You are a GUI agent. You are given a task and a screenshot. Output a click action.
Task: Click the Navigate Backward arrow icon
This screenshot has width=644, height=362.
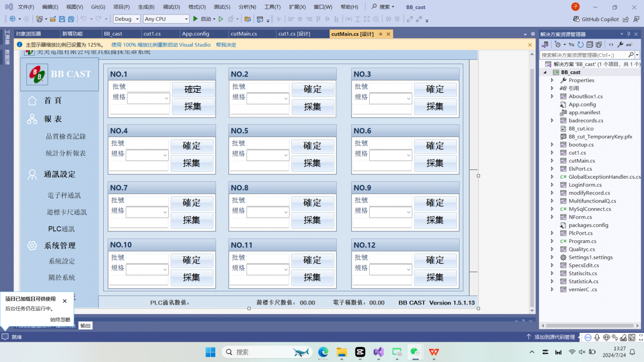pyautogui.click(x=13, y=19)
